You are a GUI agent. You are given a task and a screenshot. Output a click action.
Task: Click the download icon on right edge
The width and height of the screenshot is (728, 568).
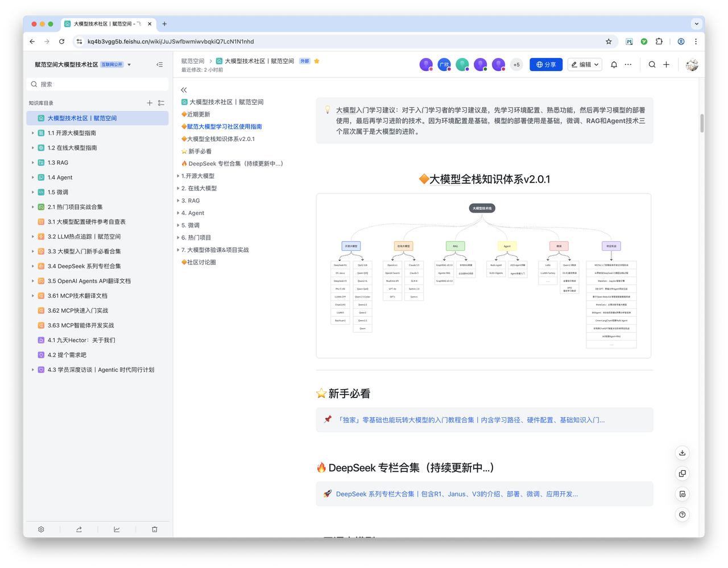tap(682, 453)
